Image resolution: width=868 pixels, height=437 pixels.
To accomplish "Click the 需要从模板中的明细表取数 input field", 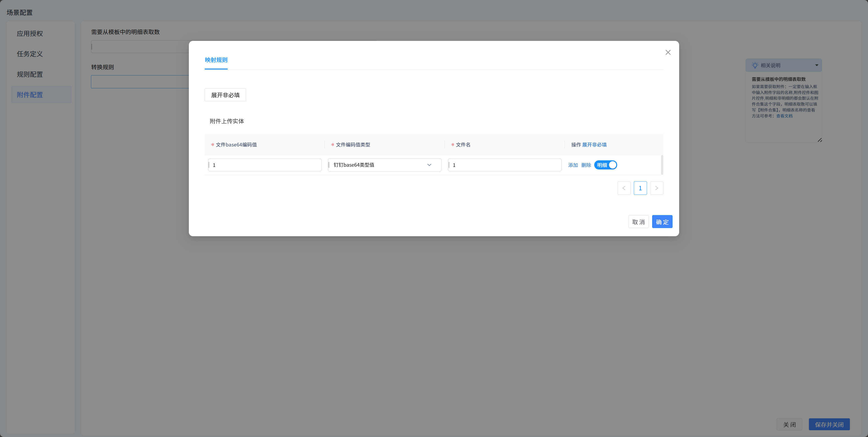I will (140, 47).
